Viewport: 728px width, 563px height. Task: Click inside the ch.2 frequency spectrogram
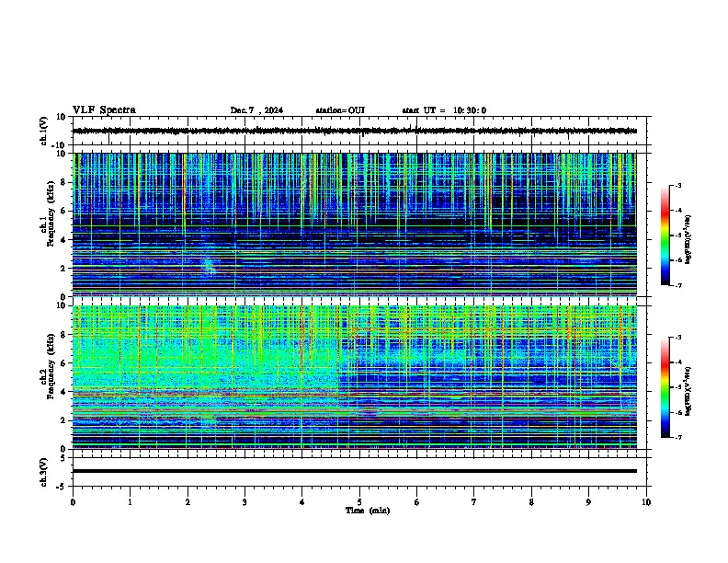click(355, 377)
